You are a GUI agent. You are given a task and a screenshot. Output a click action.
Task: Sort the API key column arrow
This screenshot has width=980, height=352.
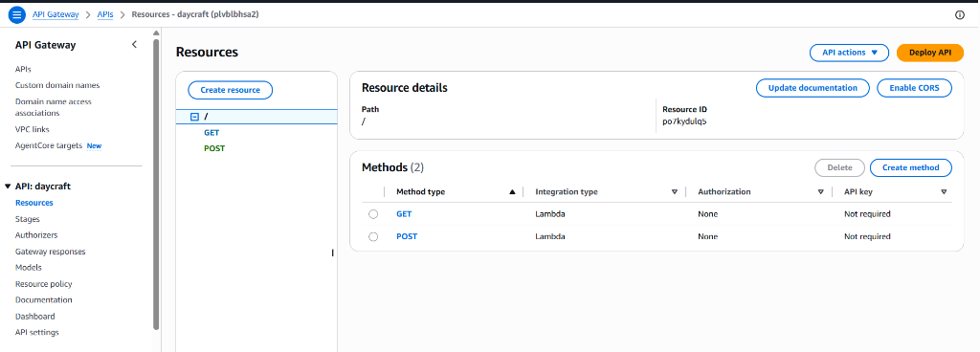tap(944, 192)
